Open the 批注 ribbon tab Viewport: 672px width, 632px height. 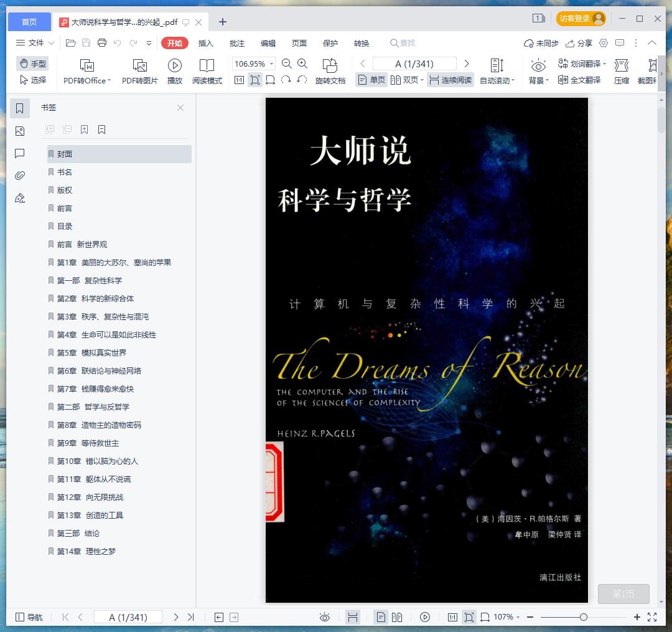237,44
